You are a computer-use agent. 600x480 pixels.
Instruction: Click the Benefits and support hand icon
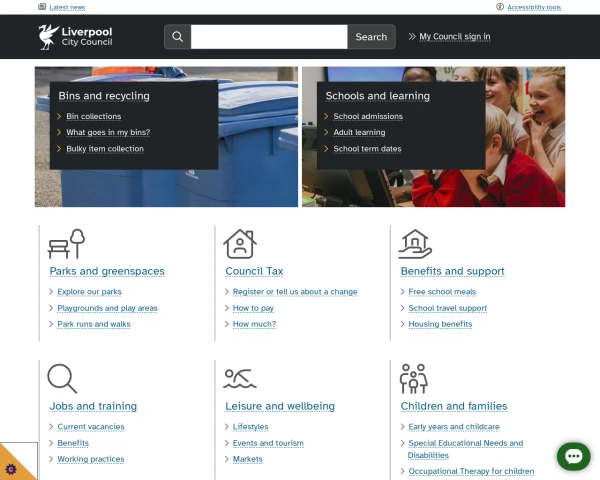[x=415, y=244]
